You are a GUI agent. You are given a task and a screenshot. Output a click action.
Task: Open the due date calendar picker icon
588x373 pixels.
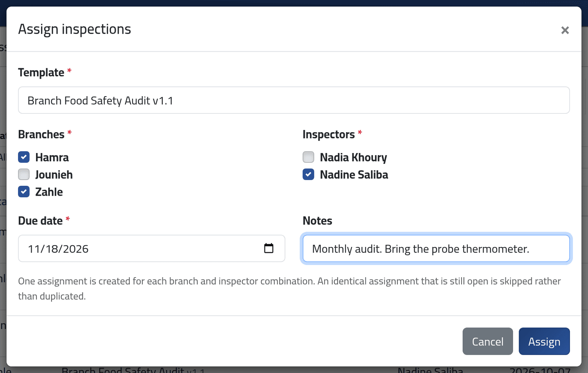[x=269, y=249]
